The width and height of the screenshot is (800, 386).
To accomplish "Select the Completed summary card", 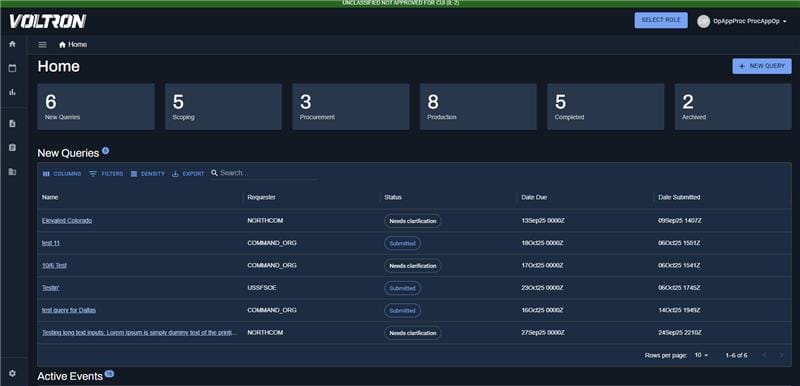I will [x=606, y=107].
